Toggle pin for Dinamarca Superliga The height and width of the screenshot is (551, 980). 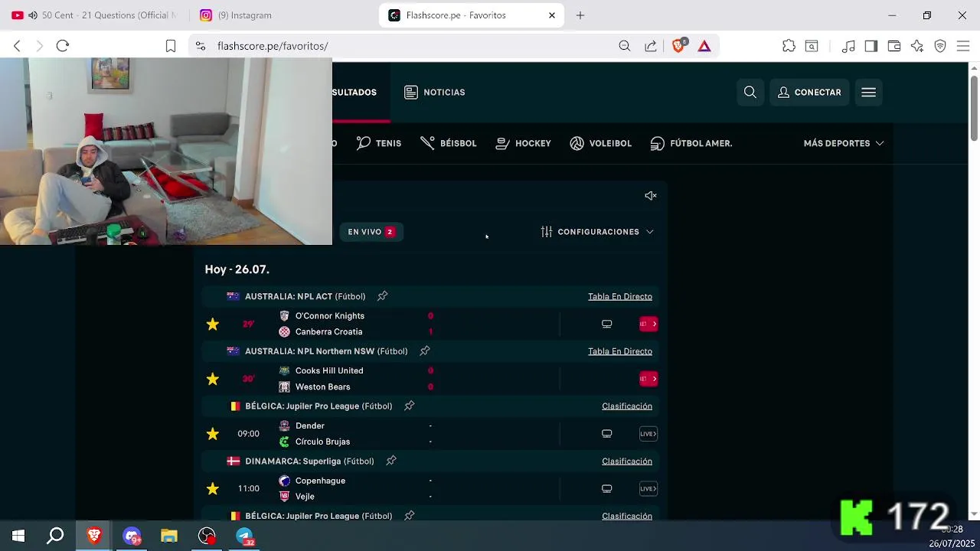pos(391,461)
